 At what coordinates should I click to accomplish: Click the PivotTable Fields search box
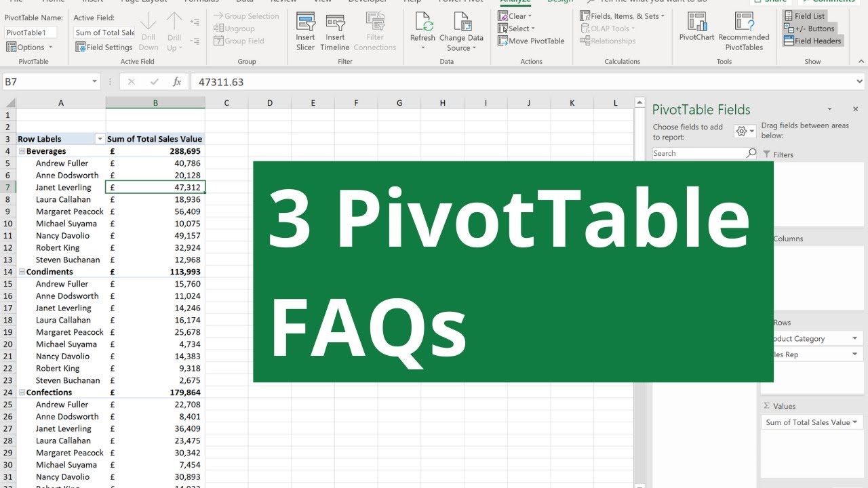(x=698, y=153)
